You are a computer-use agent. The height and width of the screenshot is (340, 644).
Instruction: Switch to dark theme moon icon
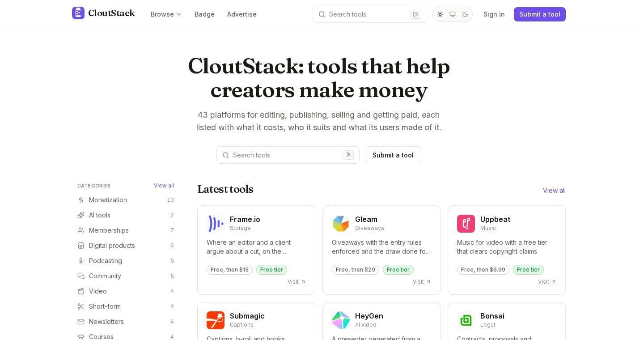(x=465, y=14)
